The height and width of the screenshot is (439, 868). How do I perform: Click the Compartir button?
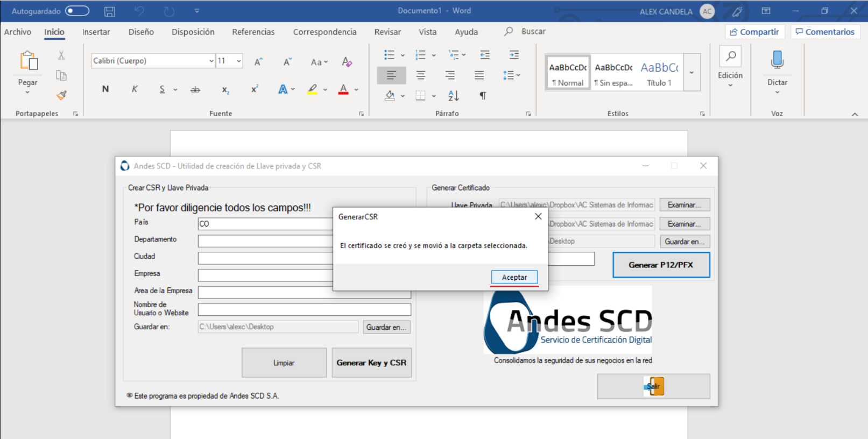pyautogui.click(x=755, y=32)
